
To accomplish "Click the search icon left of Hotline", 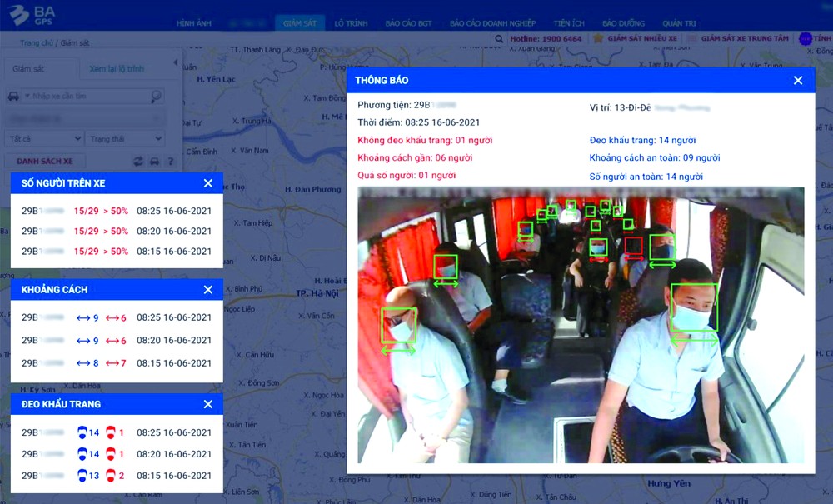I will (x=499, y=39).
